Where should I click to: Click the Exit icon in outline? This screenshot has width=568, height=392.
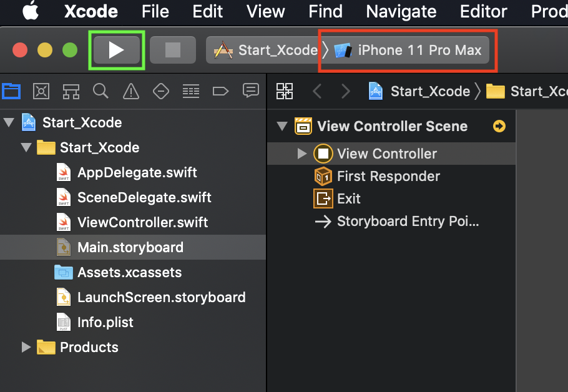323,198
